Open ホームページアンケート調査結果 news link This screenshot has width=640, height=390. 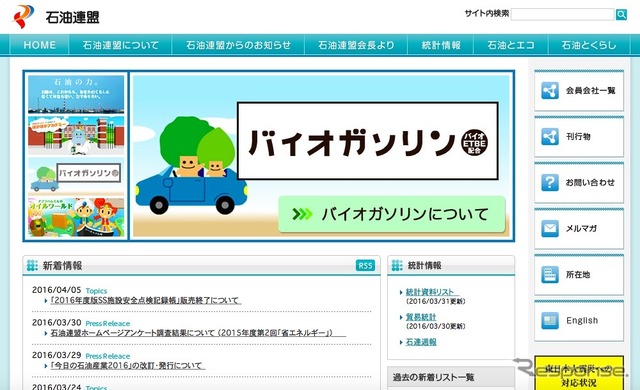(198, 333)
